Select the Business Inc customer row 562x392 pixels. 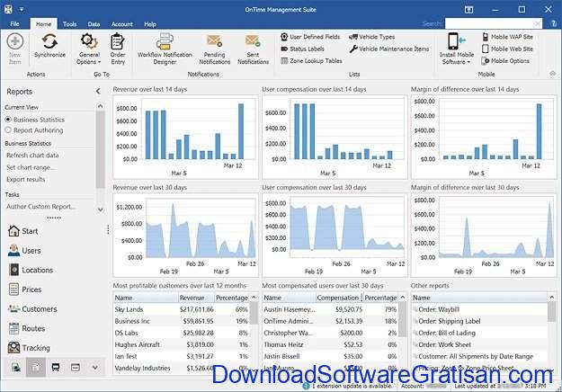click(182, 321)
